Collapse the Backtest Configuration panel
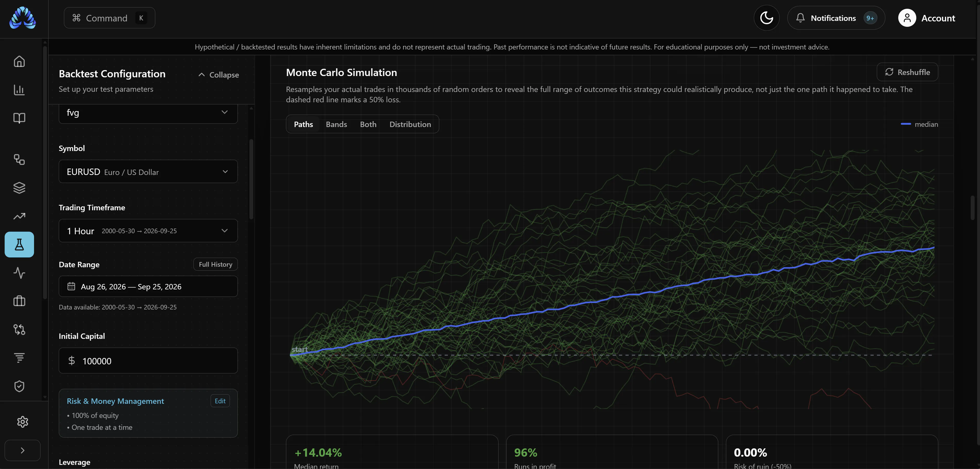 pyautogui.click(x=219, y=75)
